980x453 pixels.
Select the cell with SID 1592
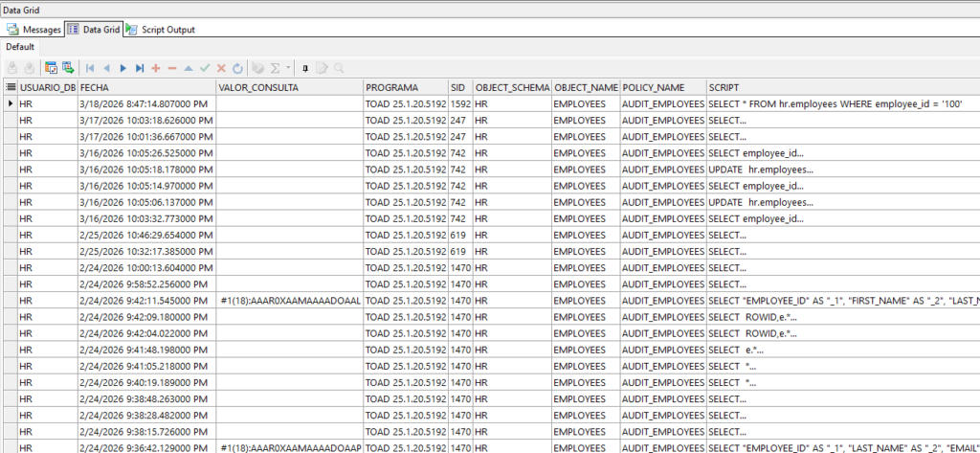click(x=459, y=103)
